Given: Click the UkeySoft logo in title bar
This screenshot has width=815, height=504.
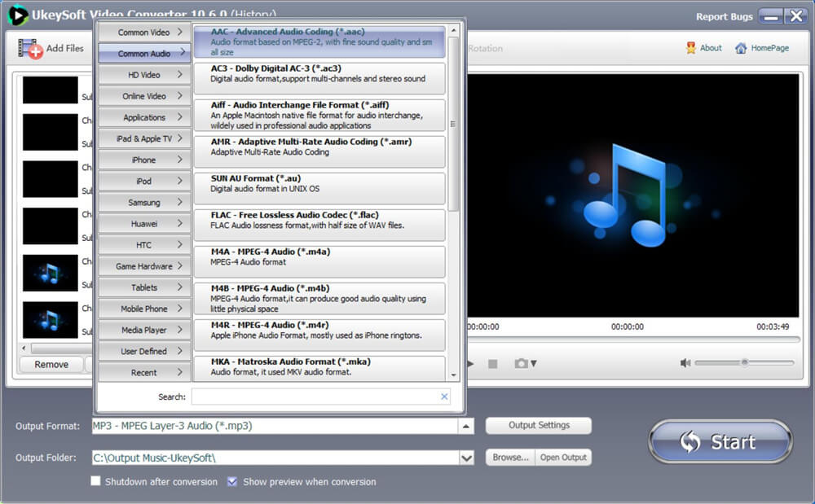Looking at the screenshot, I should (18, 15).
